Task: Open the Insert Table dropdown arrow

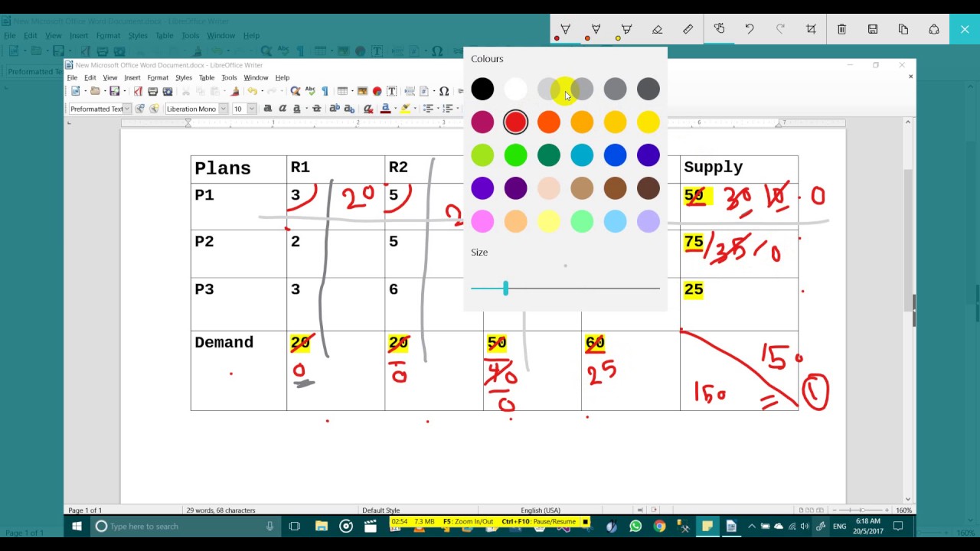Action: tap(352, 91)
